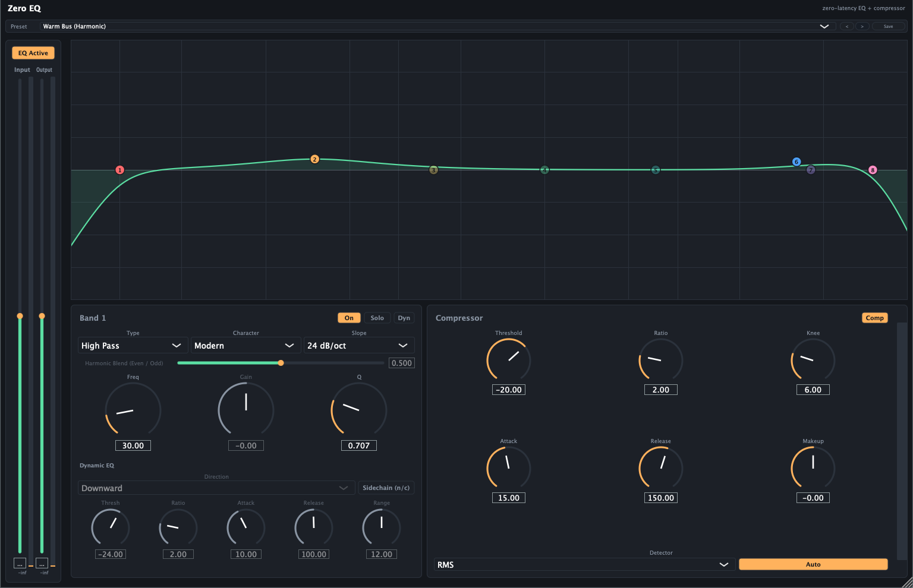Click the Compressor Release knob
The image size is (913, 588).
(661, 468)
